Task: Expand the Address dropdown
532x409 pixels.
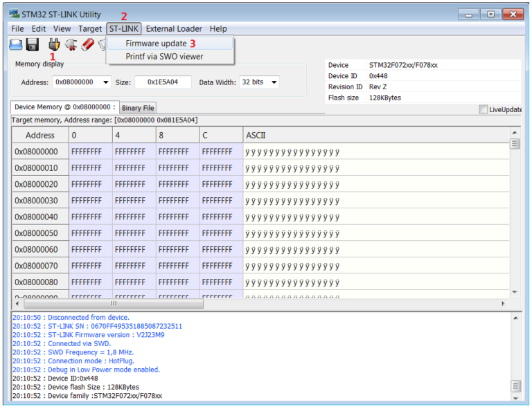Action: (106, 82)
